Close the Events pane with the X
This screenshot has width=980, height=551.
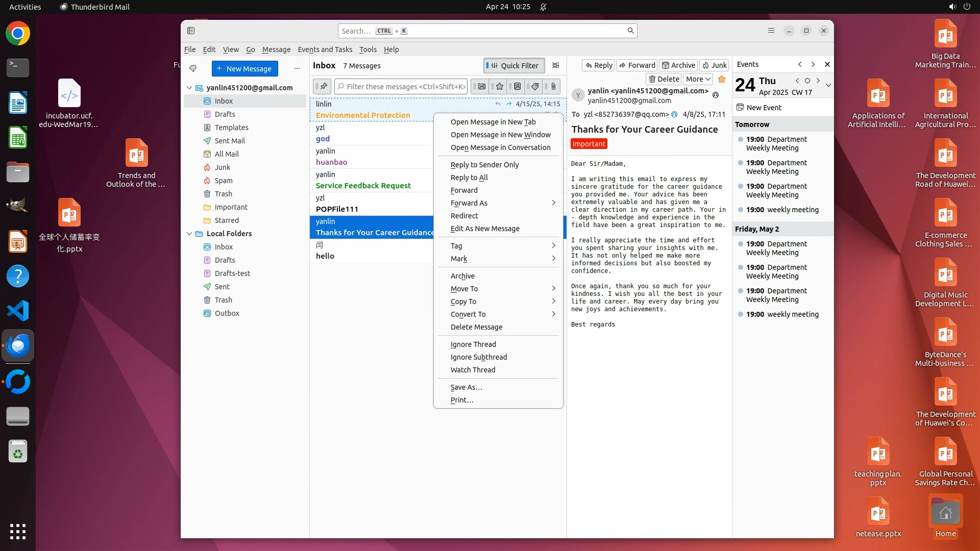[x=827, y=64]
